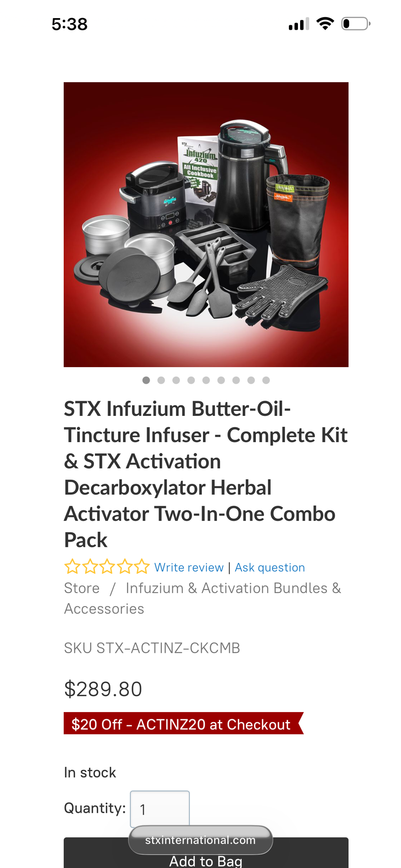The height and width of the screenshot is (868, 401).
Task: Tap the 5:38 clock in status bar
Action: [x=70, y=24]
